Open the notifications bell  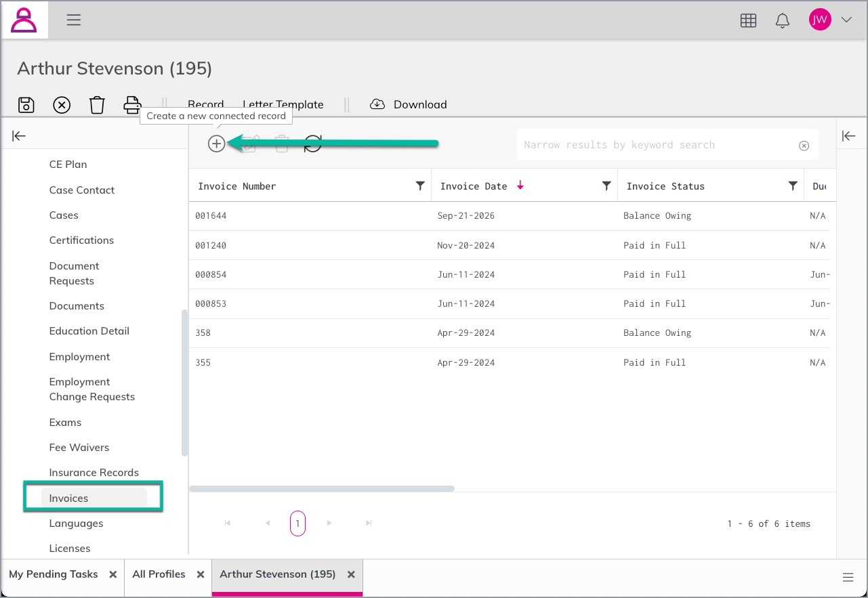[x=783, y=20]
